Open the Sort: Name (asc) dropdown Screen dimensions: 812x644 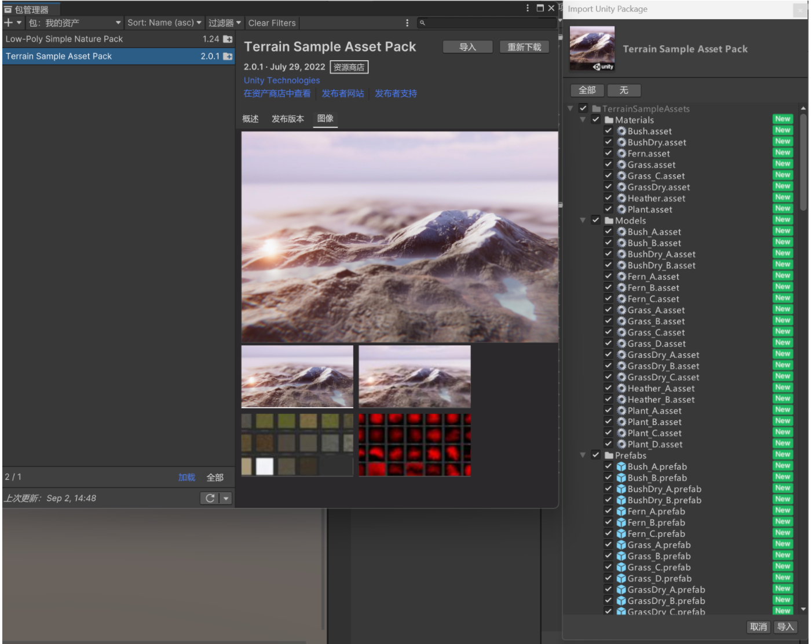pyautogui.click(x=164, y=23)
